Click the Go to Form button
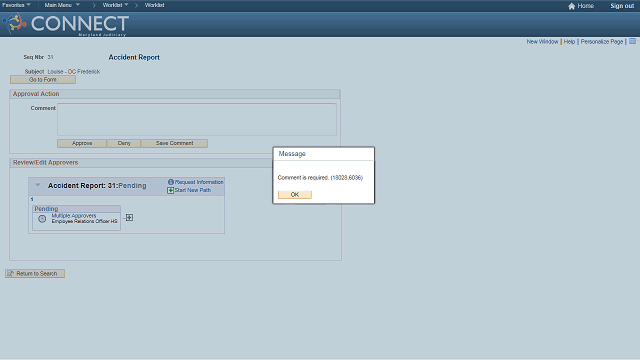The height and width of the screenshot is (360, 640). (x=43, y=80)
